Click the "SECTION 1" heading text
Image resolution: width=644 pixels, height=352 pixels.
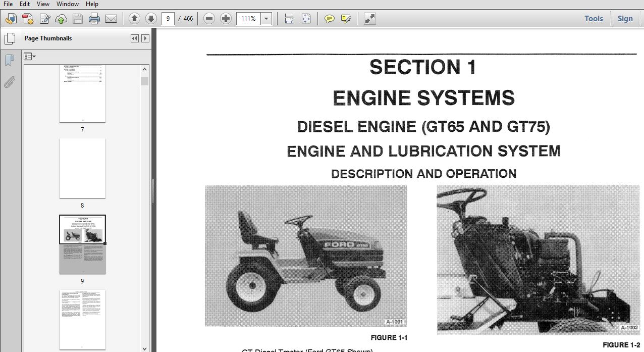pyautogui.click(x=423, y=68)
